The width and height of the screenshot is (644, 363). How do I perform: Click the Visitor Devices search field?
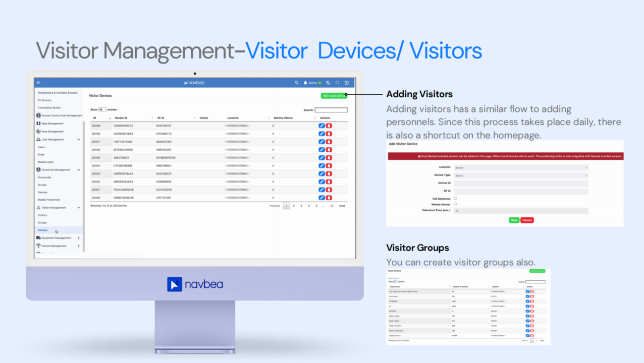pos(331,110)
